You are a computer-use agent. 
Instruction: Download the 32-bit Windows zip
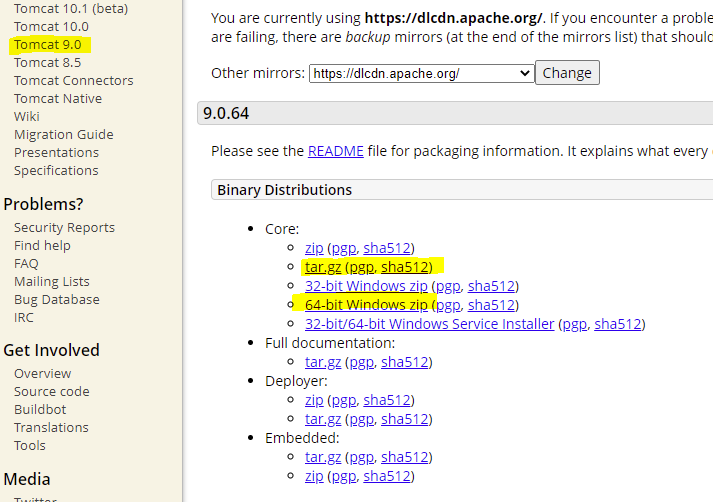tap(366, 286)
